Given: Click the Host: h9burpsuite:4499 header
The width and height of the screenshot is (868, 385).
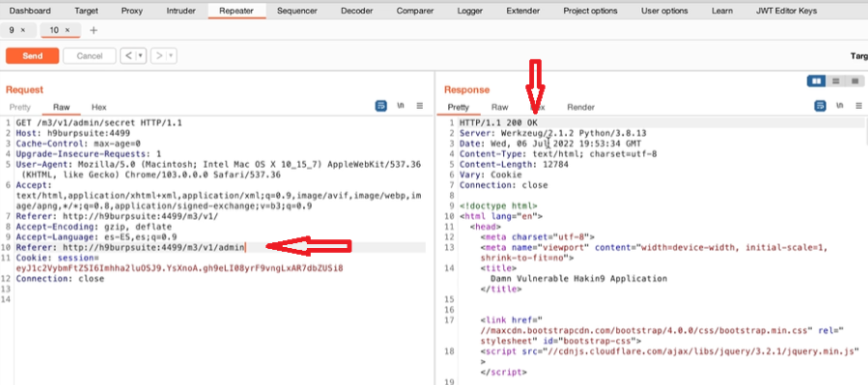Looking at the screenshot, I should (73, 133).
